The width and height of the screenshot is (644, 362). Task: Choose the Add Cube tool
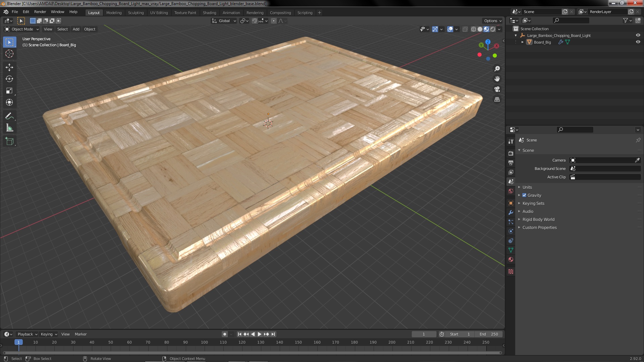coord(9,141)
